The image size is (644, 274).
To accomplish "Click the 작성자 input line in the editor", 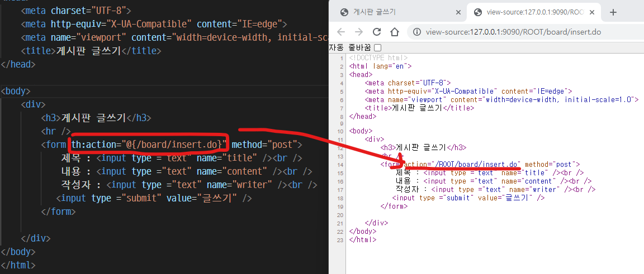I will click(x=189, y=185).
